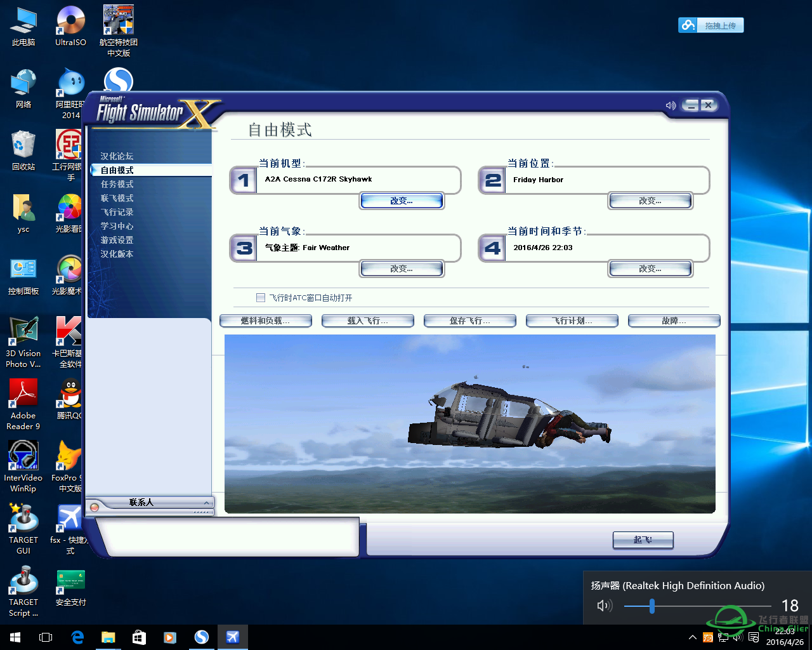Select the 腾讯QQ penguin icon

coord(70,399)
